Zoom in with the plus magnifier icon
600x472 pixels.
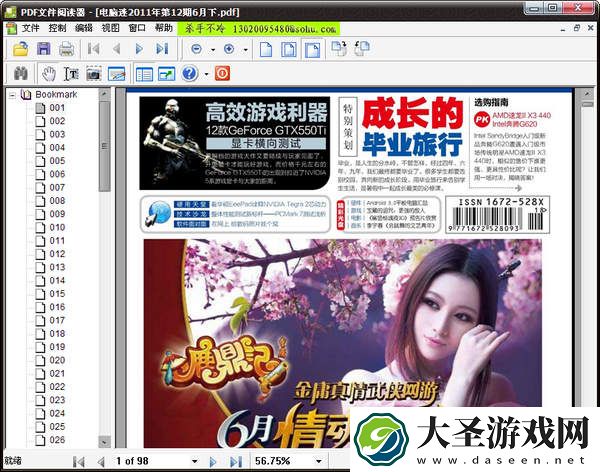(229, 49)
